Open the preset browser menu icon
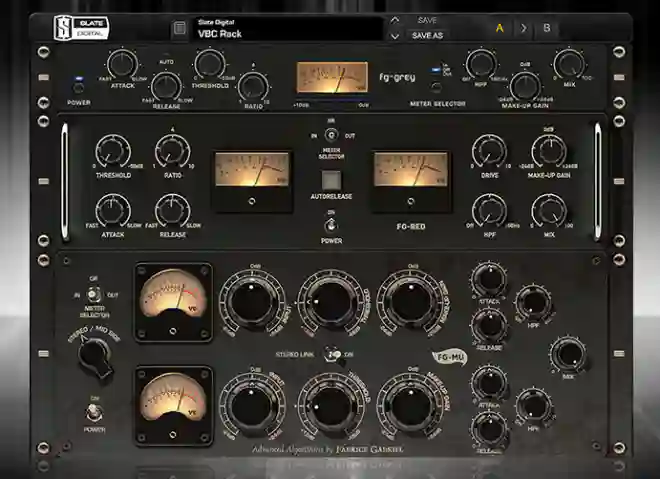Screen dimensions: 660x479 180,28
